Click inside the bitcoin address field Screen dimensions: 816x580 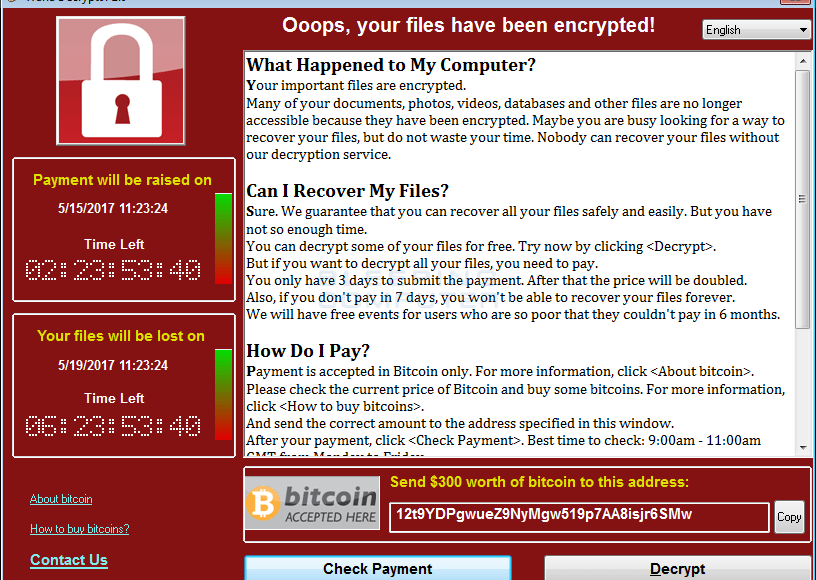coord(579,517)
